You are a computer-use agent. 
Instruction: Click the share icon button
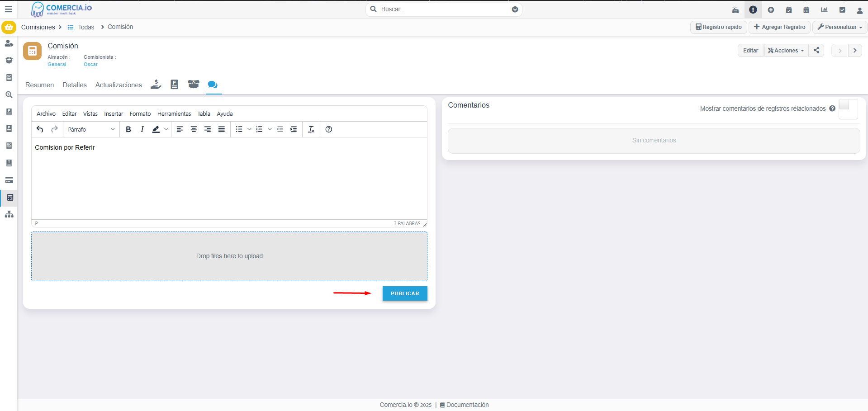click(x=816, y=50)
